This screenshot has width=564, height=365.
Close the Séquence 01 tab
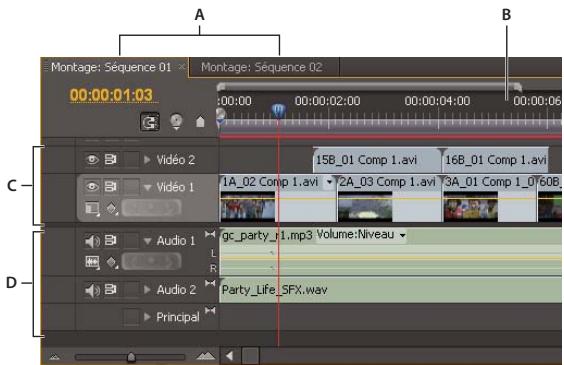pos(182,67)
